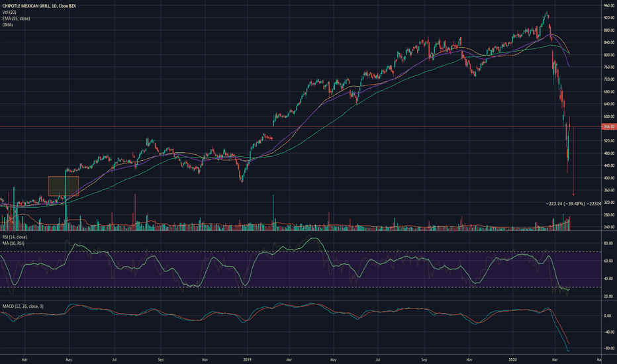
Task: Select the Vol (20) indicator legend
Action: tap(9, 12)
